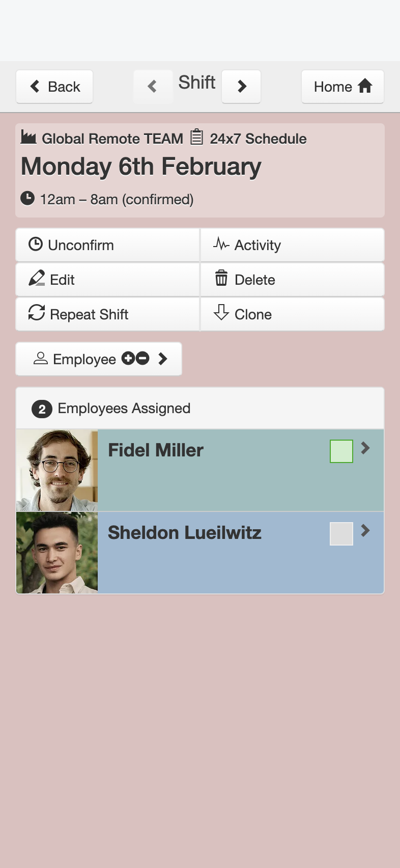
Task: Toggle Sheldon Lueilwitz's gray checkbox
Action: coord(341,534)
